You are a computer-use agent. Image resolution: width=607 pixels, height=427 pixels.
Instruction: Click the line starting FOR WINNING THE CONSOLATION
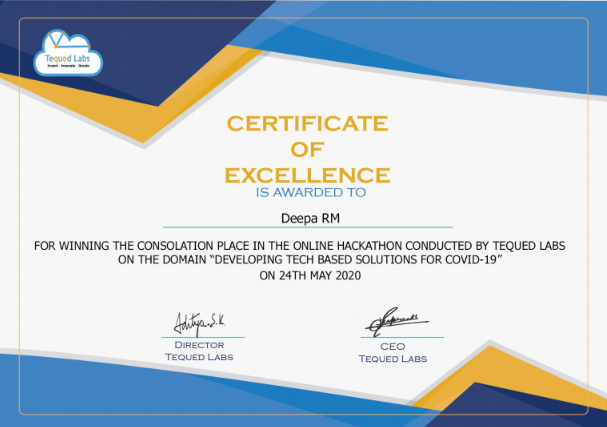[x=300, y=245]
